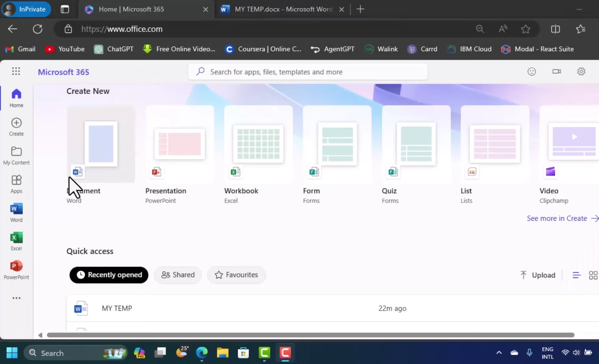The image size is (599, 364).
Task: Click the taskbar Search box
Action: click(x=76, y=353)
